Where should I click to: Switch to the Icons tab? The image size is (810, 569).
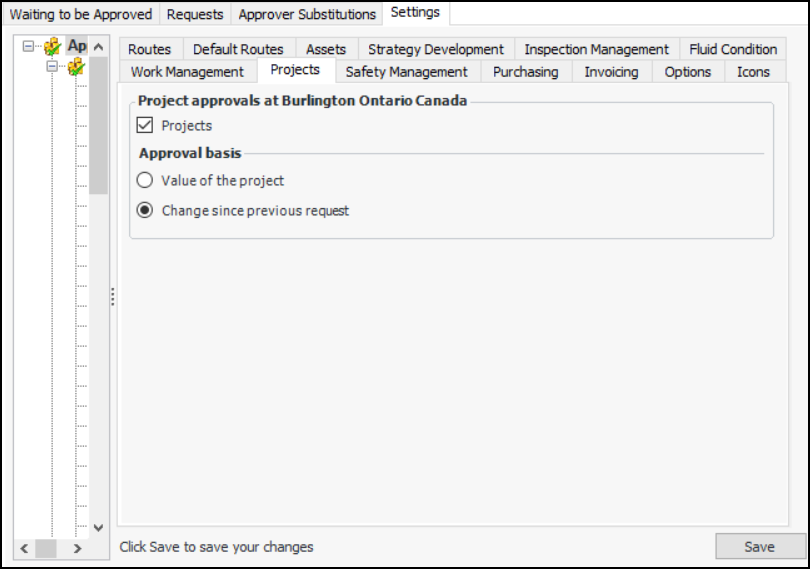pyautogui.click(x=753, y=72)
